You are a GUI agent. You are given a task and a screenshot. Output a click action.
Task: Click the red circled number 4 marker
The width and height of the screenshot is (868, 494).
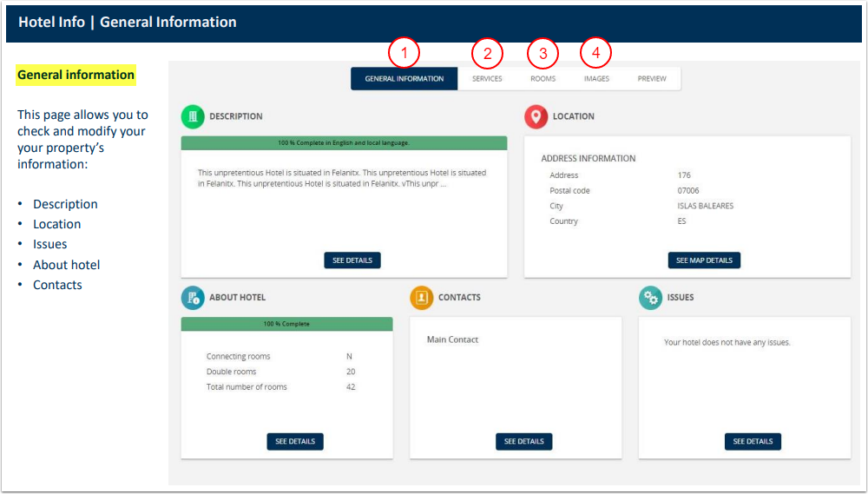click(x=595, y=53)
